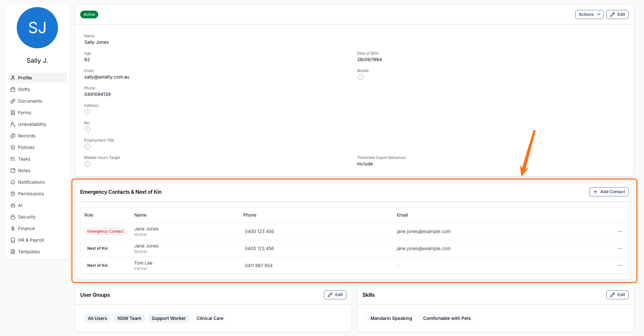Screen dimensions: 644x336
Task: Open options menu for Jane Jones Next of Kin
Action: 620,248
